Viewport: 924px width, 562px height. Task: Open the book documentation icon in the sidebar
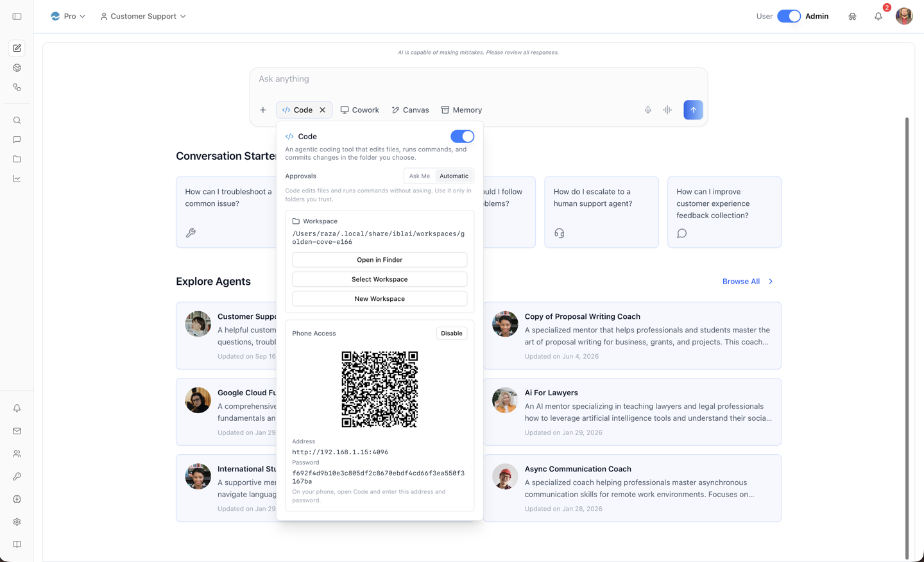coord(17,544)
